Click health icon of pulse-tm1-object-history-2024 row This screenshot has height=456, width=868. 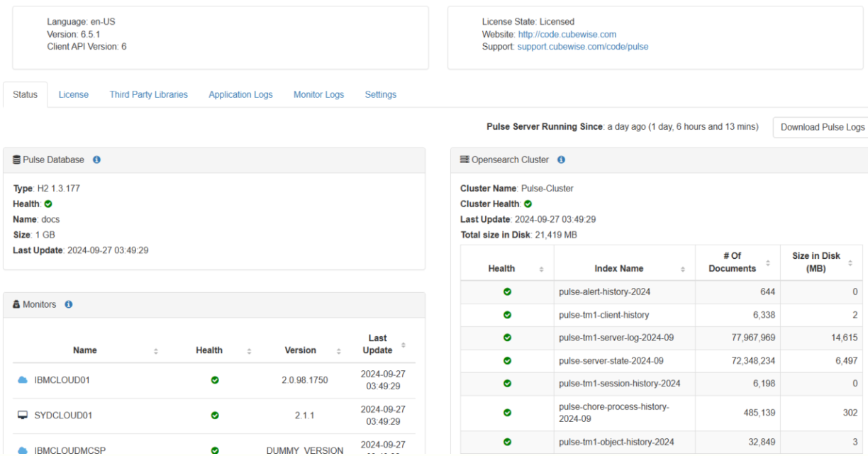click(x=507, y=443)
